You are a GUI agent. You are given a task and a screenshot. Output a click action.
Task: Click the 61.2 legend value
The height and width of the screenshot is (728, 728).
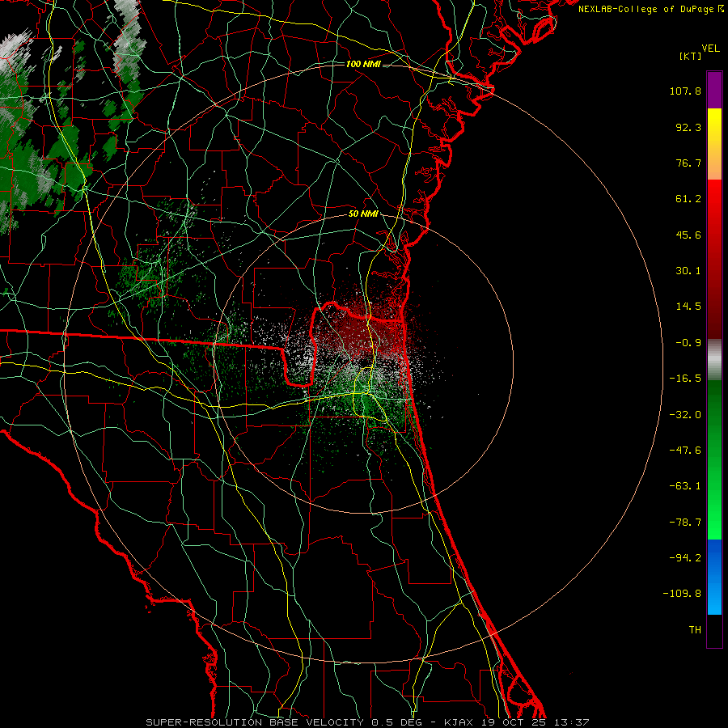point(688,199)
